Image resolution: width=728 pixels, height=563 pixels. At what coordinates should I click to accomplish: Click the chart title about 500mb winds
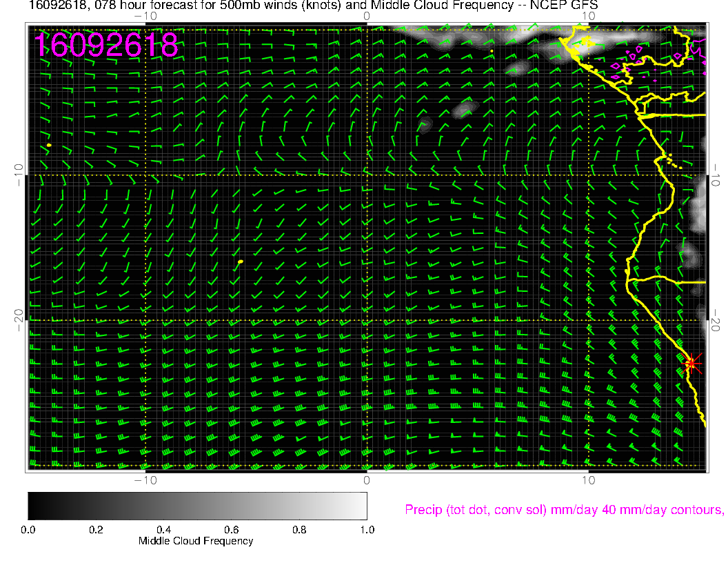click(x=314, y=6)
